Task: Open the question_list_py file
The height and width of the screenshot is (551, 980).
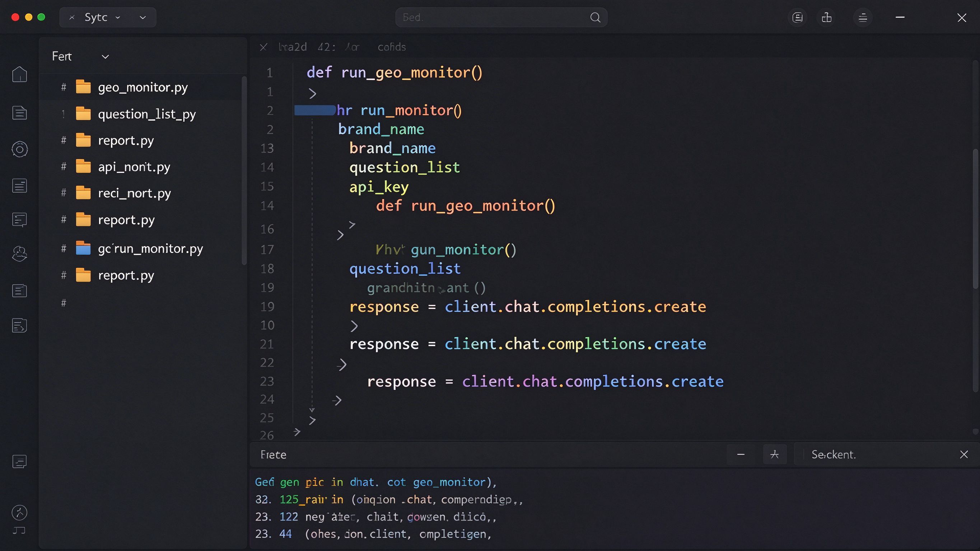Action: pos(141,114)
